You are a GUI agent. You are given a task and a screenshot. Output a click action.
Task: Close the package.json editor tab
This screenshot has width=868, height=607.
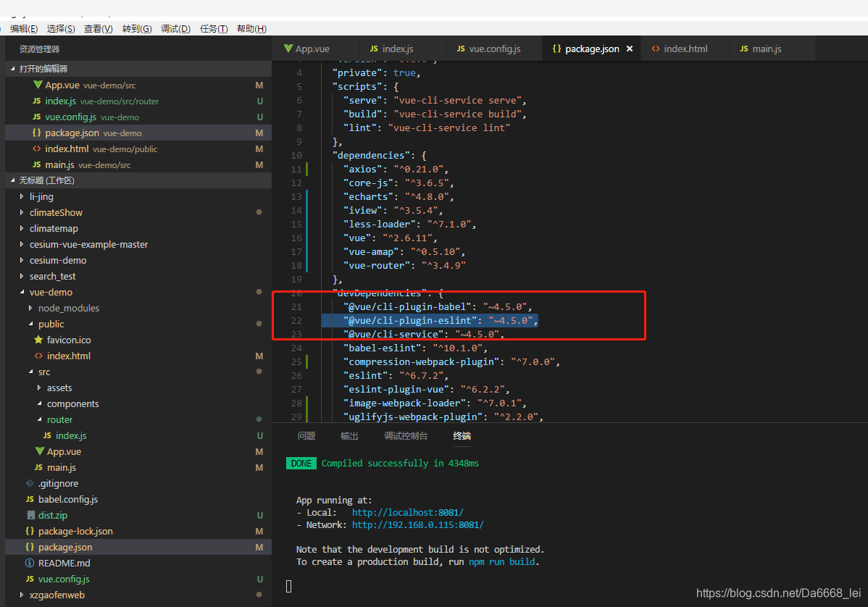[x=629, y=49]
